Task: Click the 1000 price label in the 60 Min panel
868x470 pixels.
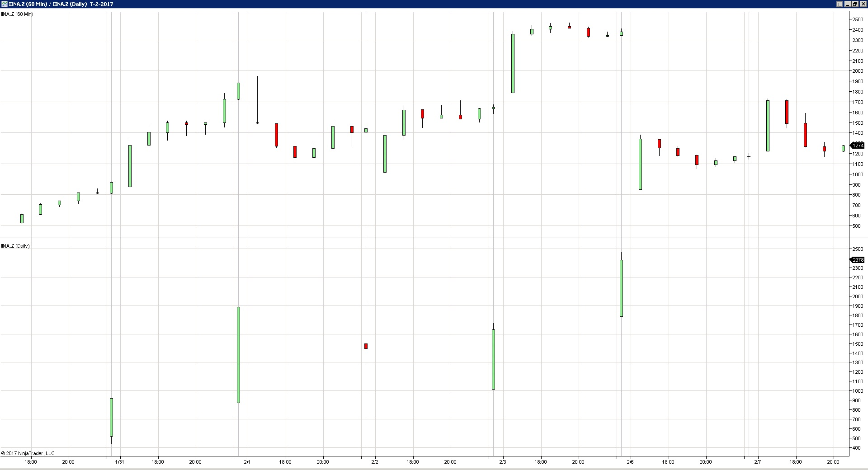Action: (x=858, y=174)
